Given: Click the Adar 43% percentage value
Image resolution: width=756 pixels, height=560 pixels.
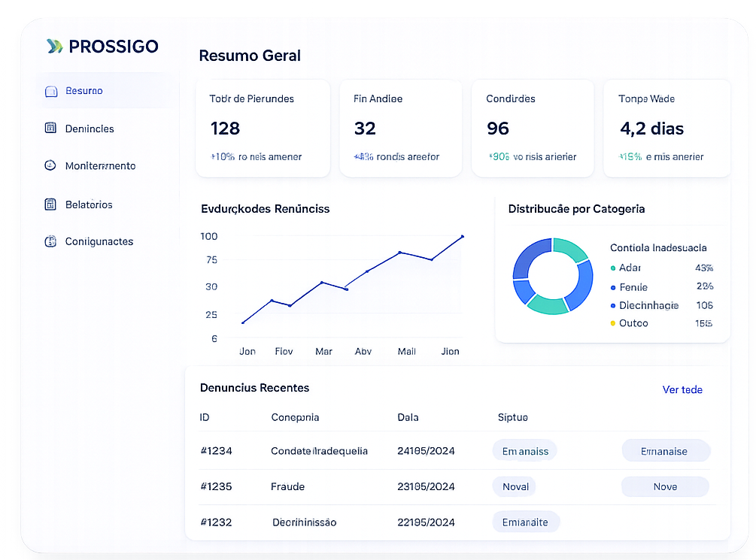Looking at the screenshot, I should (704, 268).
